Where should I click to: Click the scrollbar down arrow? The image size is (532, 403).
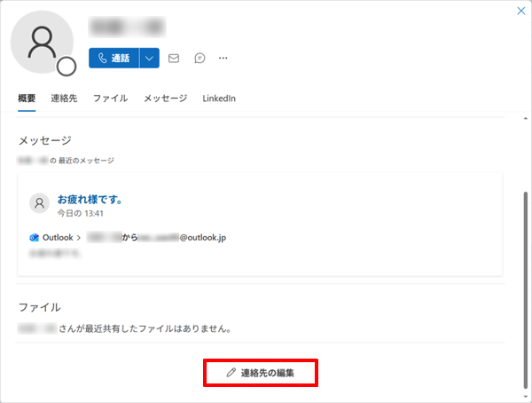click(526, 397)
